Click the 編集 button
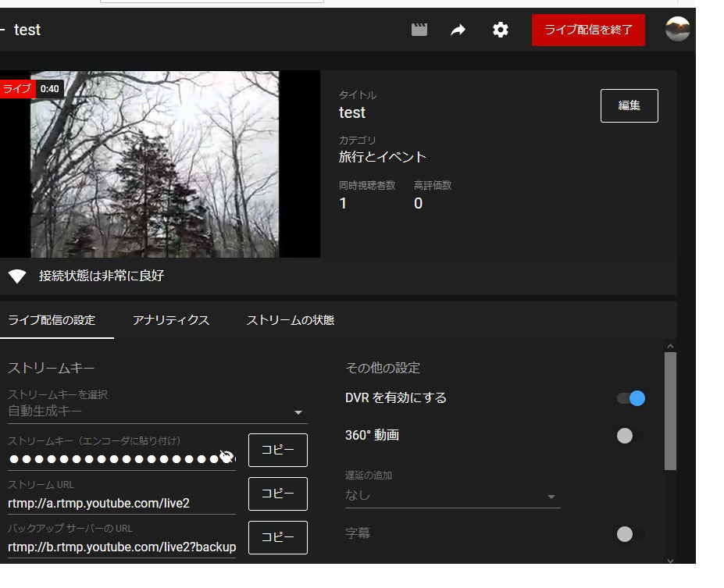This screenshot has height=588, width=724. click(629, 105)
